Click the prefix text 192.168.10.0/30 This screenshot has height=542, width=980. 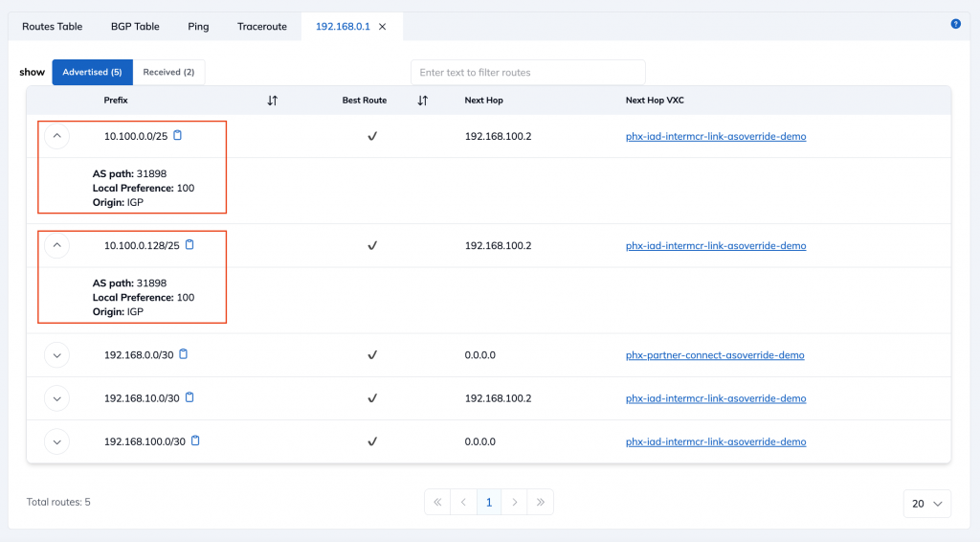142,398
